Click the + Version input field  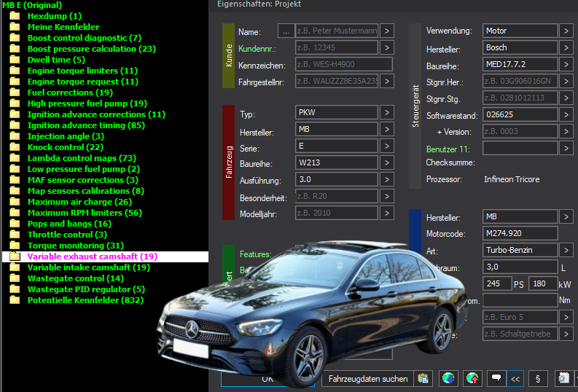click(x=520, y=131)
